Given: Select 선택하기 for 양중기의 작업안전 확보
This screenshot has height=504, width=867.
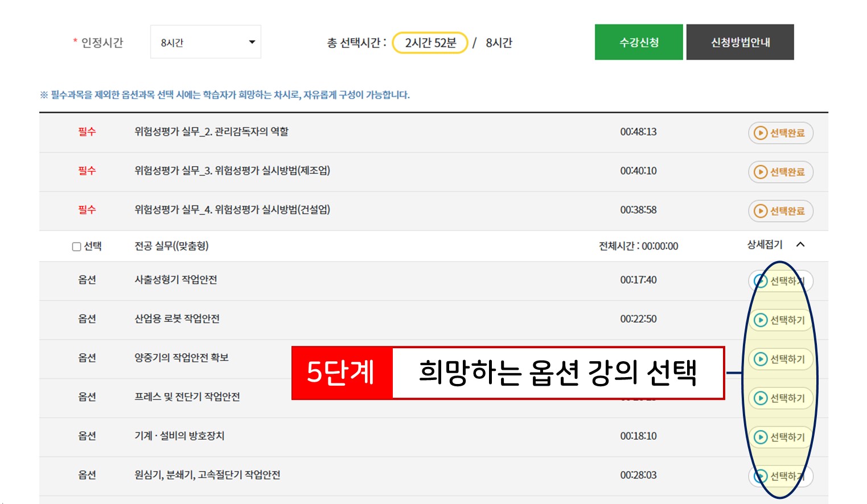Looking at the screenshot, I should click(x=780, y=359).
